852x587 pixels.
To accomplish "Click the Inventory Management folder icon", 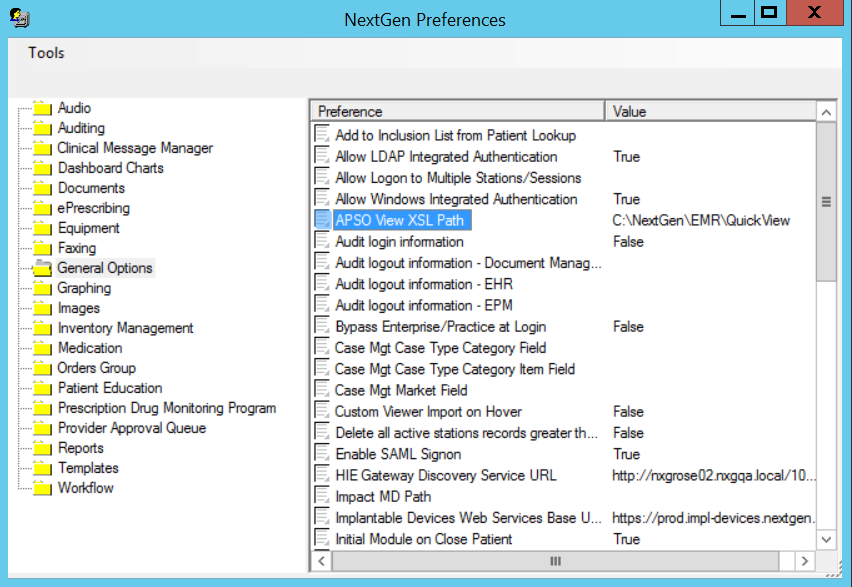I will 42,328.
